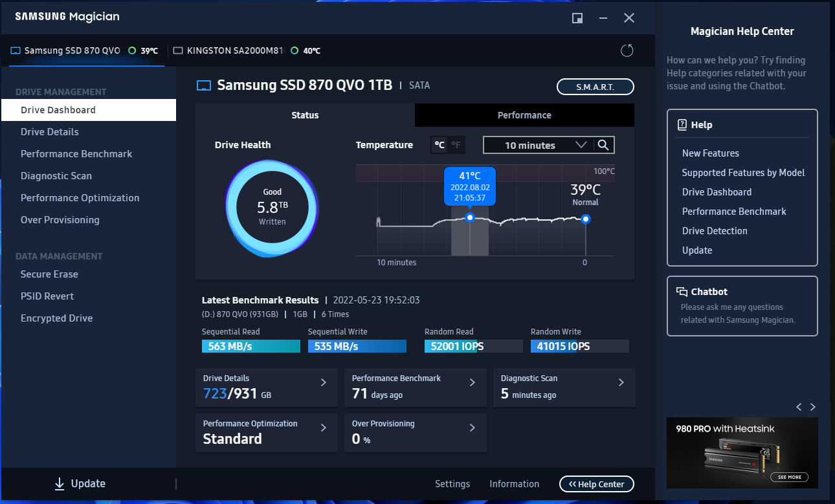835x504 pixels.
Task: Switch temperature unit to Fahrenheit
Action: [456, 145]
